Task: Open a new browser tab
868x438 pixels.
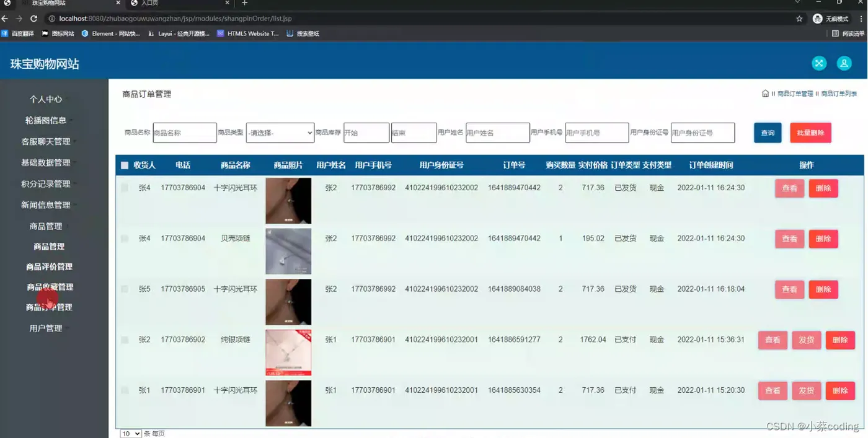Action: pos(244,3)
